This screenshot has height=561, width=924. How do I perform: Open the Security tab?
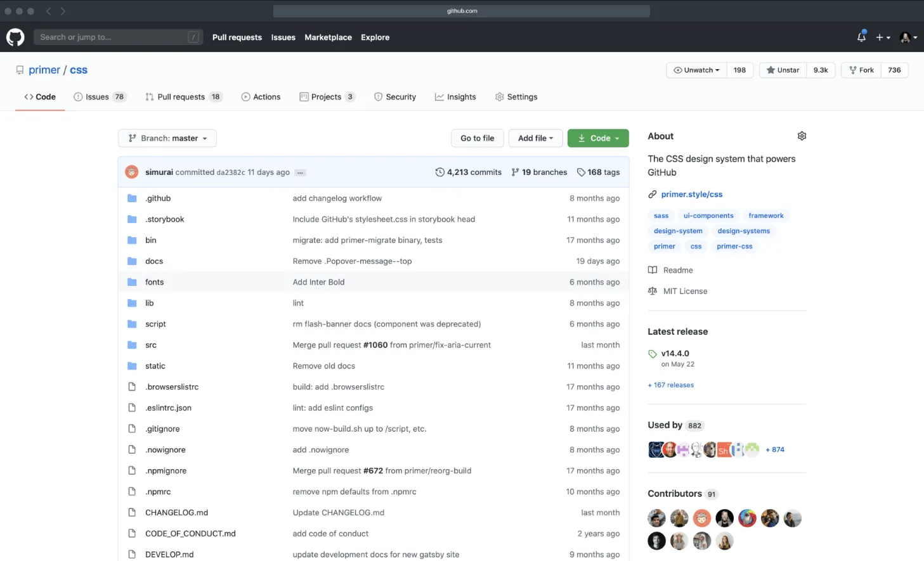tap(395, 97)
